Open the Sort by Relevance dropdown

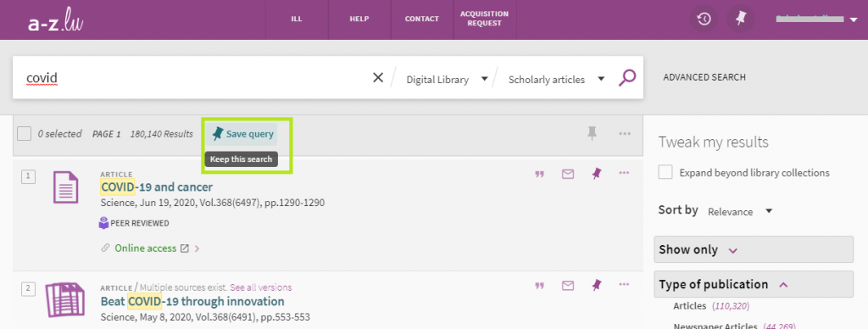[739, 212]
